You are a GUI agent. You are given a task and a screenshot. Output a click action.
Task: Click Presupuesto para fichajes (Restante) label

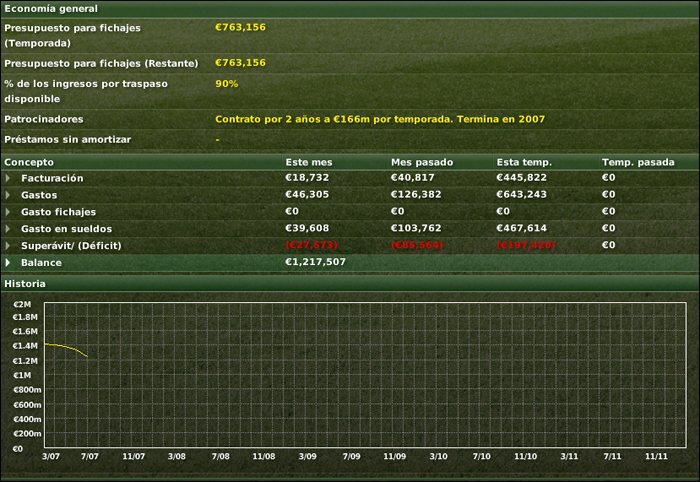[x=101, y=63]
